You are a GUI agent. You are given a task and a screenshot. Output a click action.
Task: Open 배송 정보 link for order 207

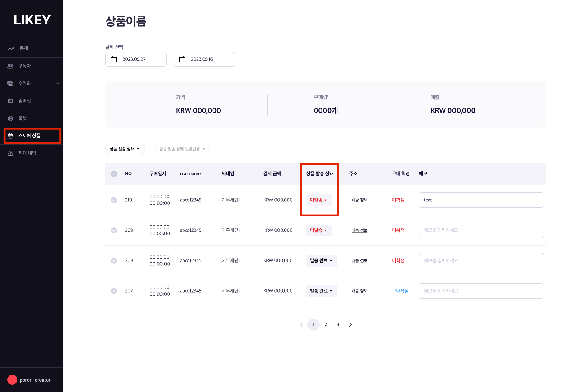[359, 291]
